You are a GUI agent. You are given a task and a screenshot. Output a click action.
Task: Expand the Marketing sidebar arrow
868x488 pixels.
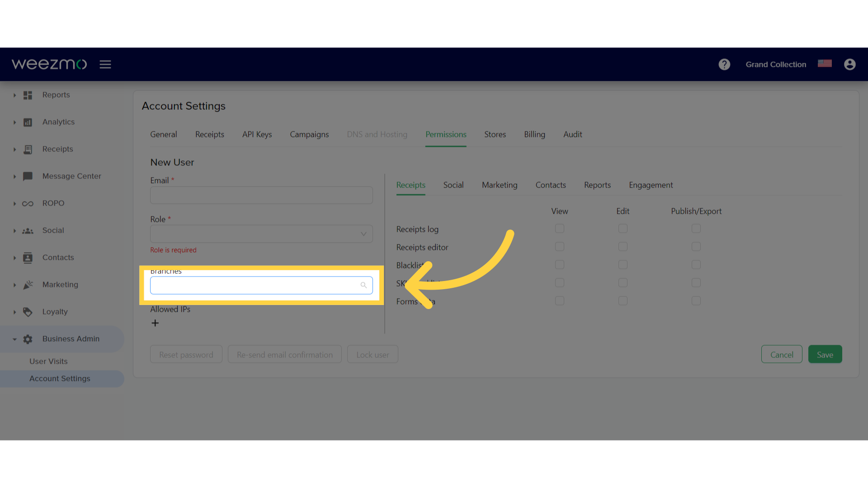(14, 285)
